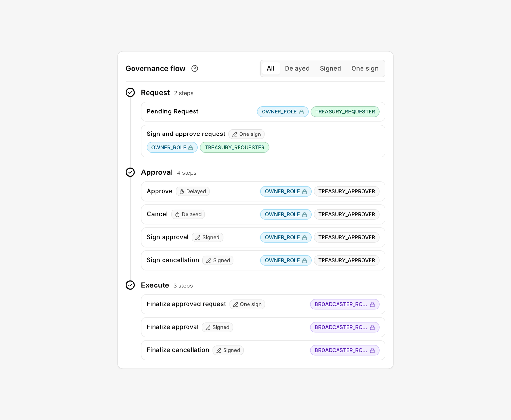Click TREASURY_REQUESTER badge in Pending Request row
511x420 pixels.
345,112
